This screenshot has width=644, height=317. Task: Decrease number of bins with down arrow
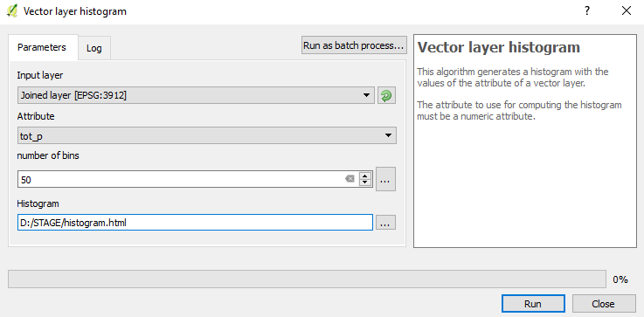pos(365,183)
